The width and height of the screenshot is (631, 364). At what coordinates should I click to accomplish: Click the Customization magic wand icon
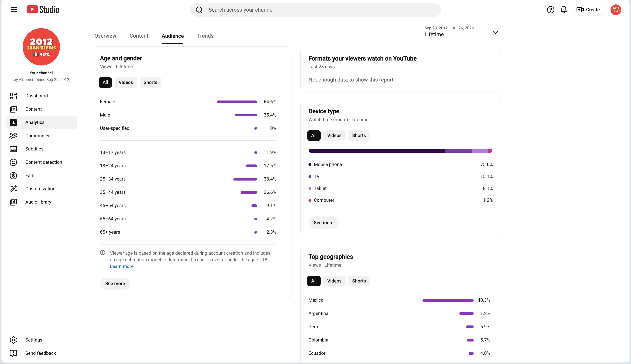click(x=13, y=189)
